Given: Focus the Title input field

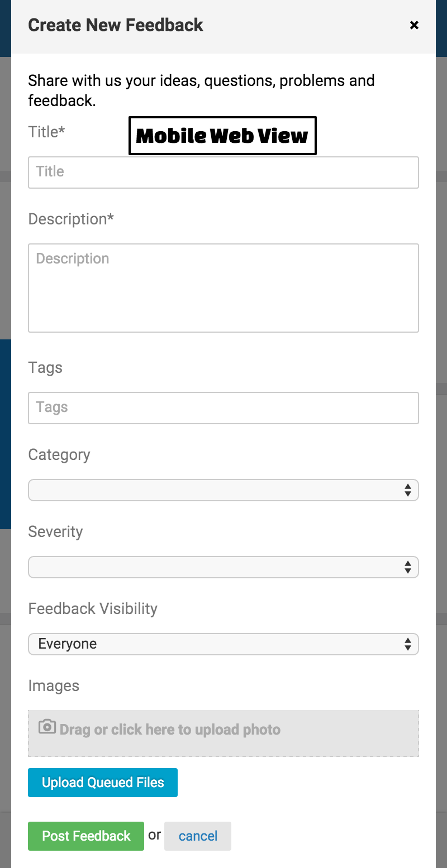Looking at the screenshot, I should 223,172.
